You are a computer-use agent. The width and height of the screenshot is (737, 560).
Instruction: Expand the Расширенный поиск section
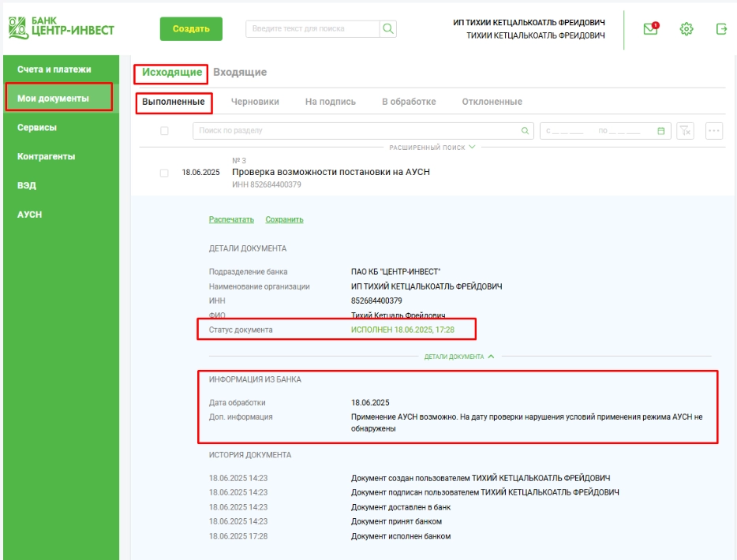pos(432,147)
